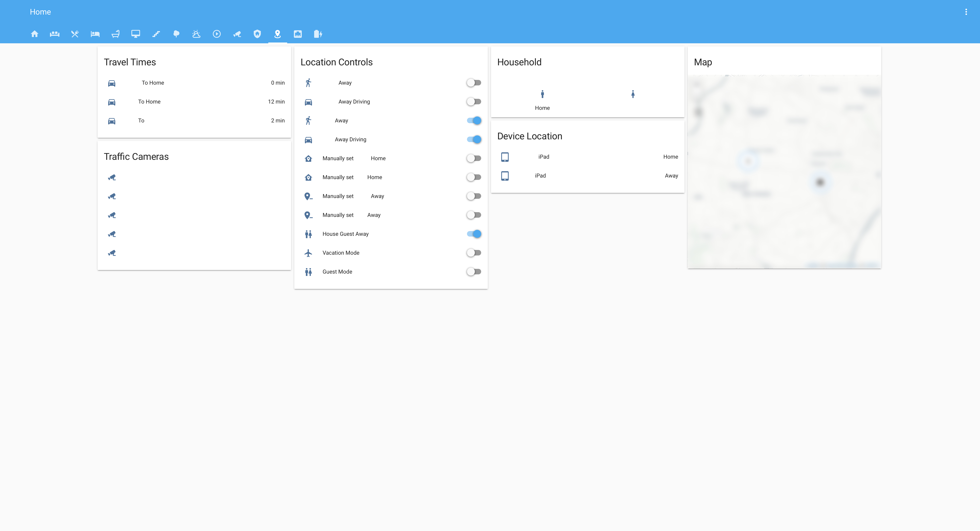Switch to the battery charging tab
This screenshot has width=980, height=531.
318,34
